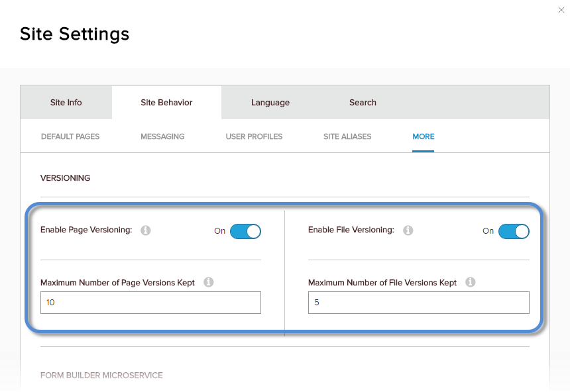Select the User Profiles sub-tab
This screenshot has height=392, width=570.
254,136
